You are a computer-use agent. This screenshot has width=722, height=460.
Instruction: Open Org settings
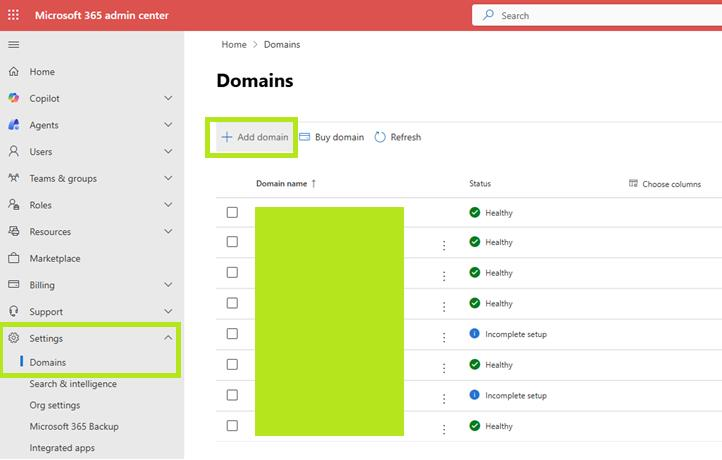point(55,405)
